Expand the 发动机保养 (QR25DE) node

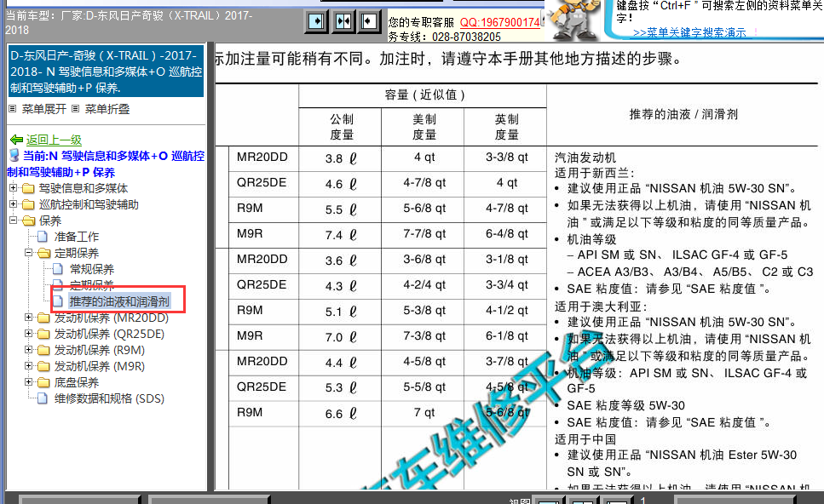[x=29, y=334]
